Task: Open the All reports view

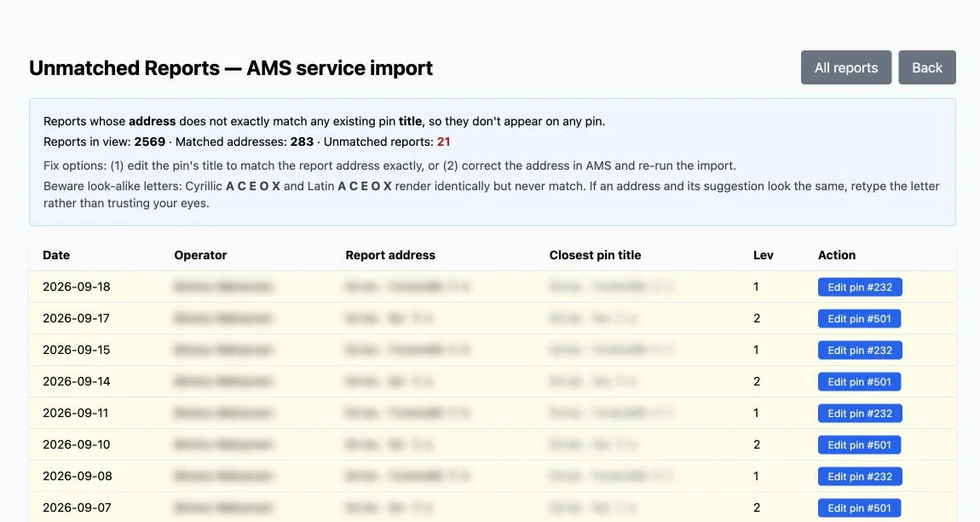Action: (845, 67)
